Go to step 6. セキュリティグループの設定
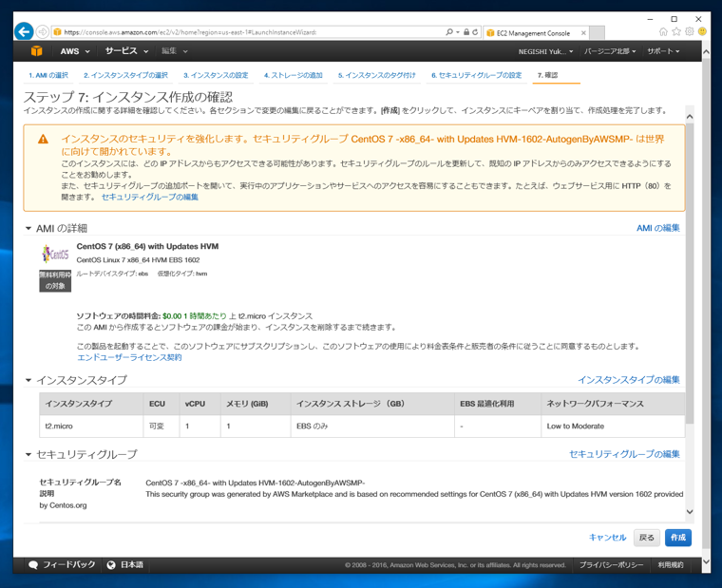 [x=477, y=75]
